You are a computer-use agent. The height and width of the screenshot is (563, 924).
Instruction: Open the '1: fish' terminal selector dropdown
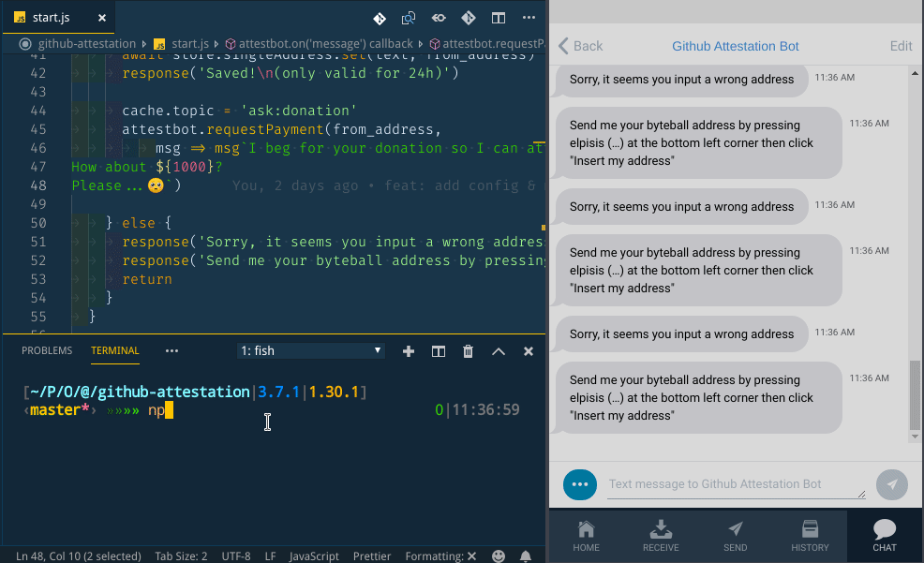[311, 350]
